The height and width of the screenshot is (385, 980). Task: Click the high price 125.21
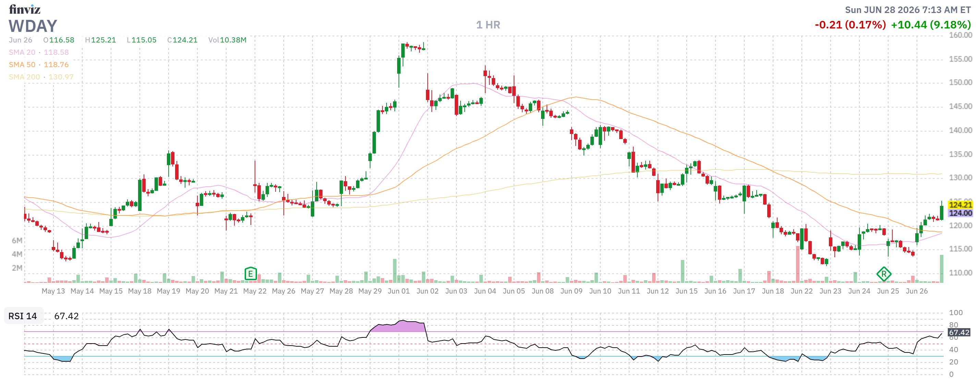click(103, 40)
